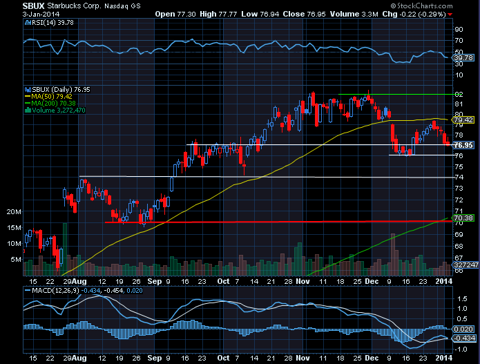The width and height of the screenshot is (480, 364).
Task: Click the Low 76.94 value
Action: 260,14
